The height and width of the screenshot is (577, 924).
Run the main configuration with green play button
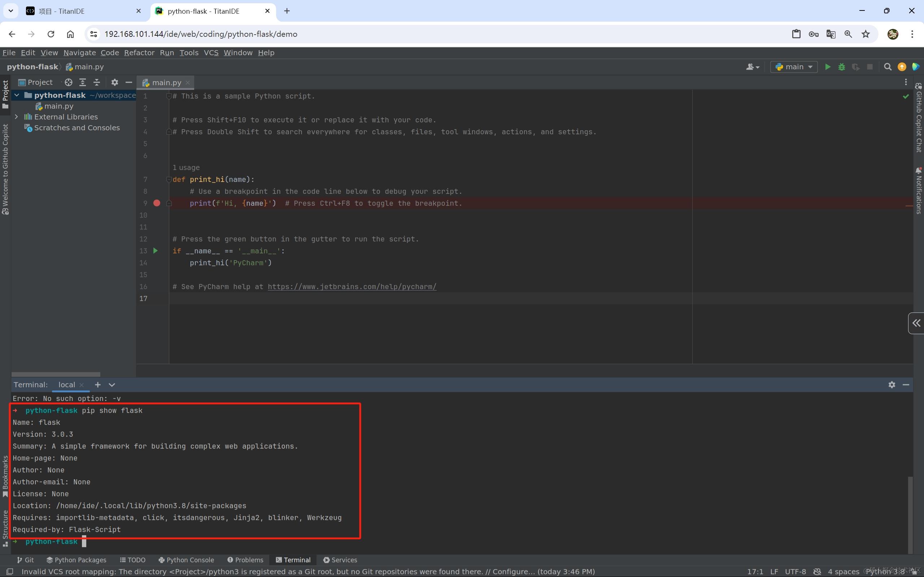827,67
